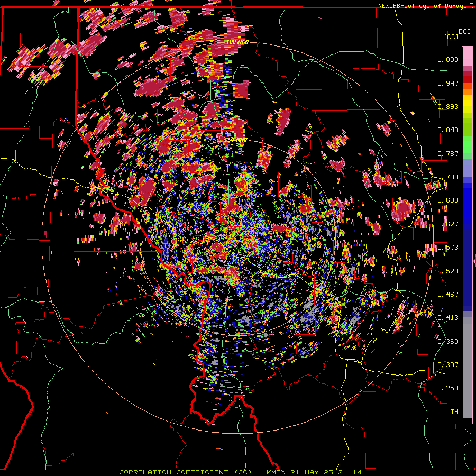476x476 pixels.
Task: Select the 0.360 legend value
Action: point(448,341)
